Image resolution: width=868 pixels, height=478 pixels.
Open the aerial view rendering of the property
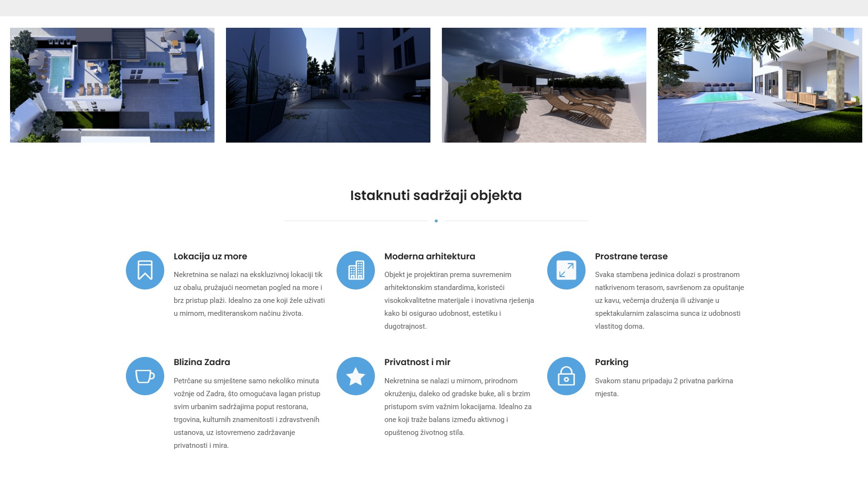112,85
